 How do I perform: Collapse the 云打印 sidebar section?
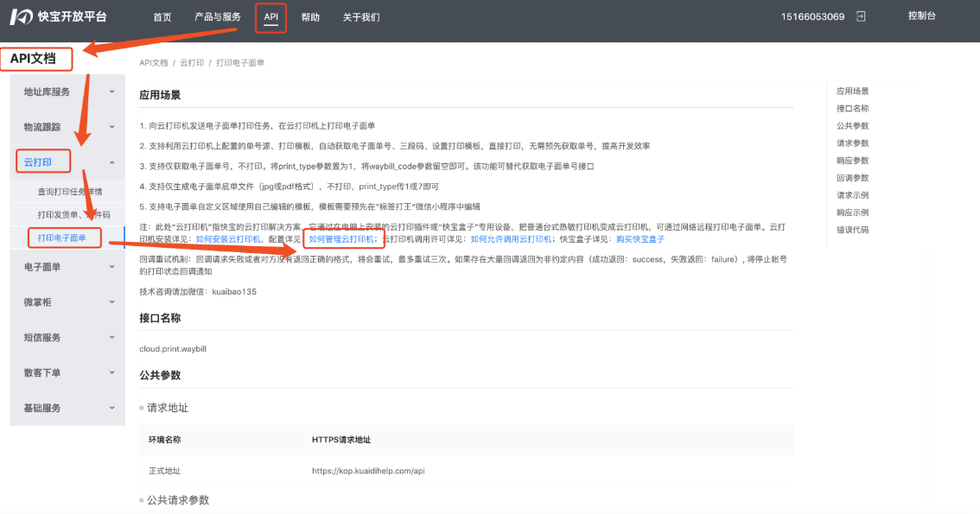67,162
